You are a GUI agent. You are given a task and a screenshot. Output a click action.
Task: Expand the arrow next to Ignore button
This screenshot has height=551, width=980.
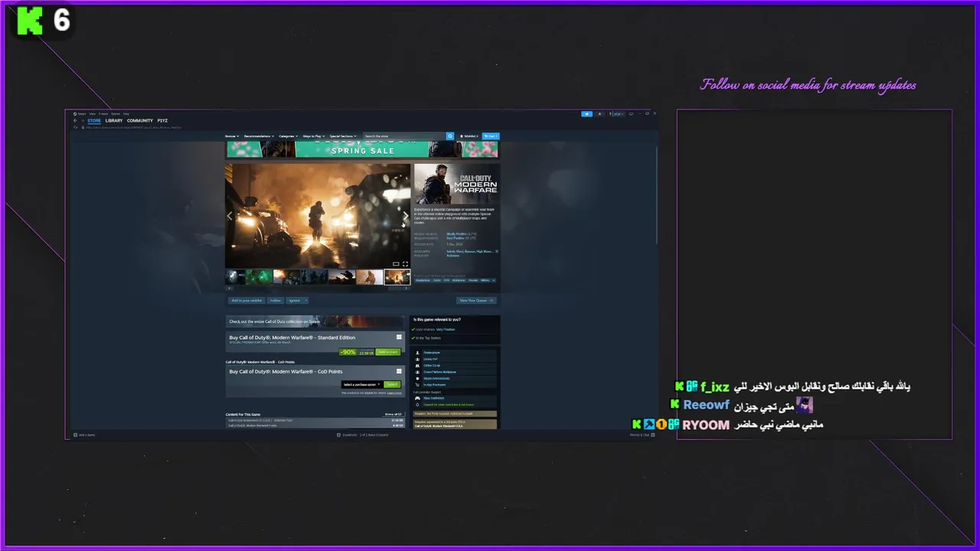(x=306, y=300)
